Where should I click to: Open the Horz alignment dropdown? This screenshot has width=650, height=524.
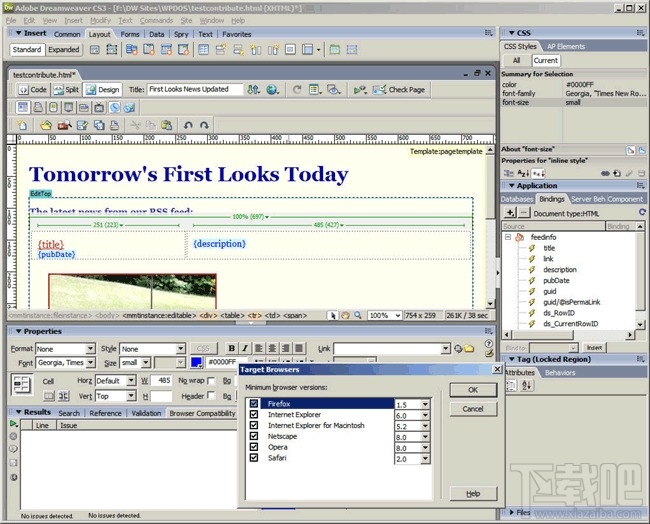coord(131,380)
